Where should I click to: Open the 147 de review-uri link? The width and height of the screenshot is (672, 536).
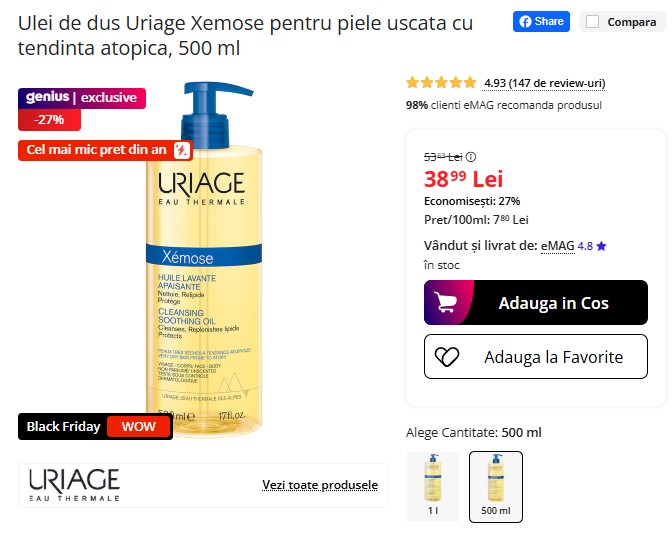click(544, 83)
